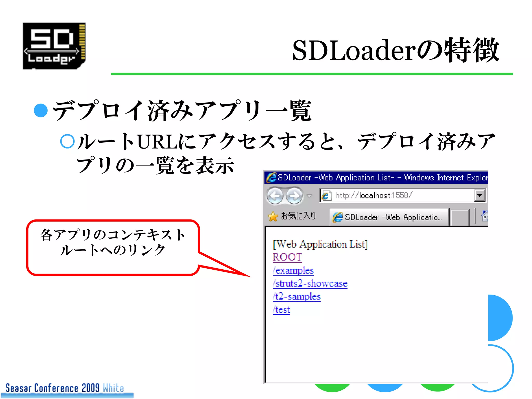Click the [Web Application List] heading text

[320, 244]
